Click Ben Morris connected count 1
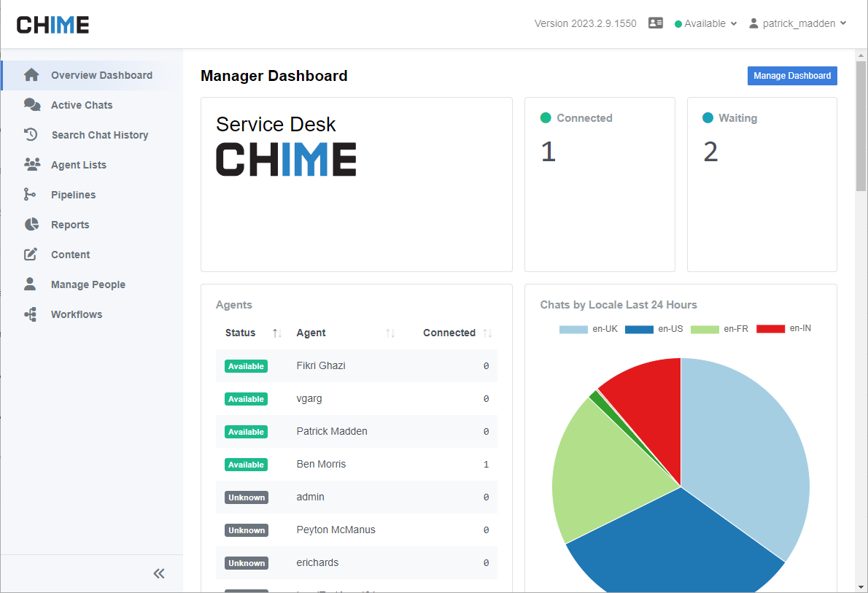 click(486, 465)
